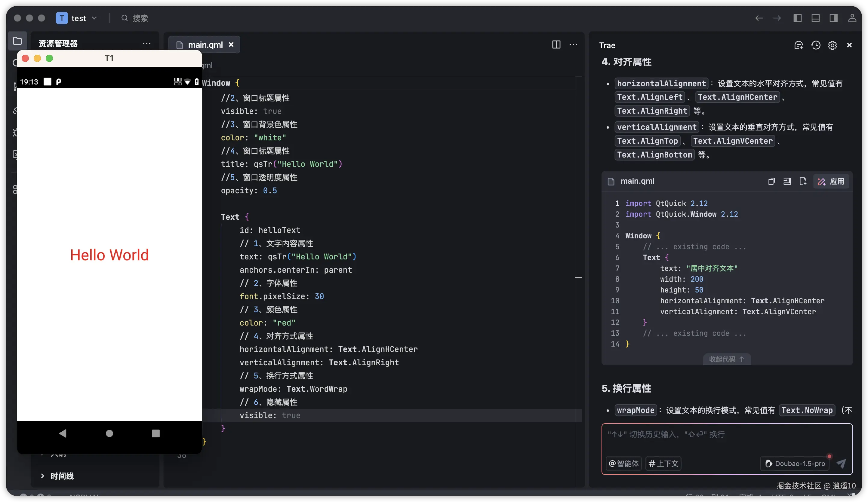Toggle the left sidebar layout icon
The image size is (868, 502).
coord(797,18)
